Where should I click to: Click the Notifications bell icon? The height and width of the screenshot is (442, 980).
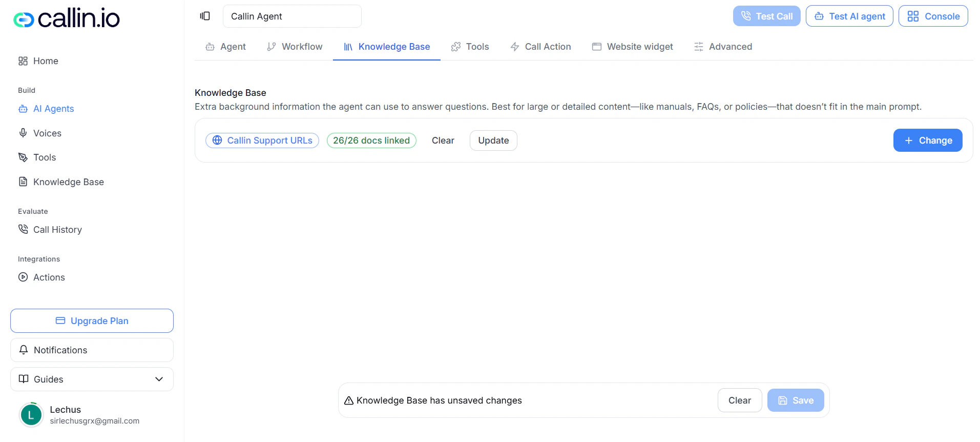click(x=24, y=350)
